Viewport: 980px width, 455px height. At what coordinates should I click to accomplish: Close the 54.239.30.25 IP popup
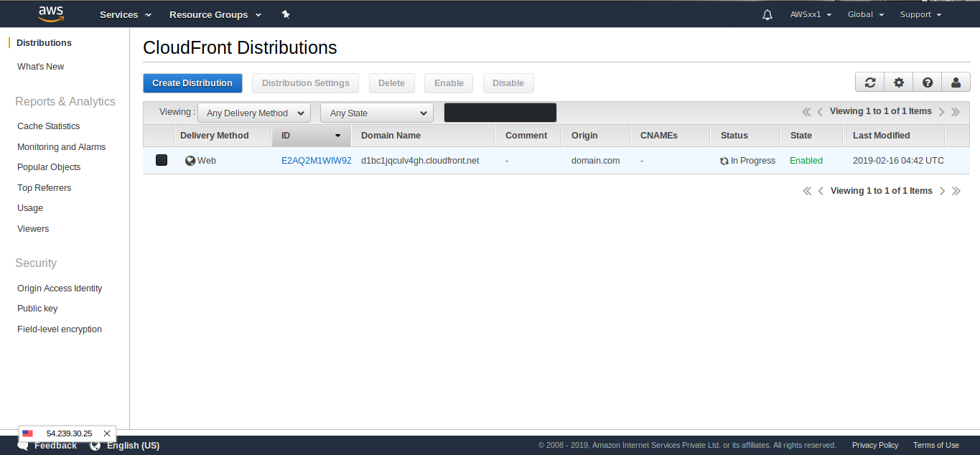point(107,433)
